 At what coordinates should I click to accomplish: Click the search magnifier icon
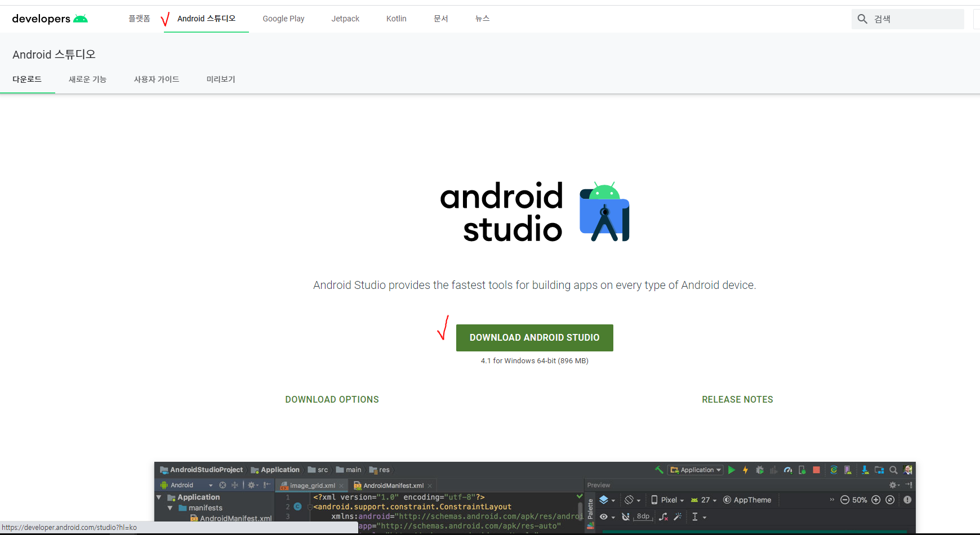click(862, 19)
